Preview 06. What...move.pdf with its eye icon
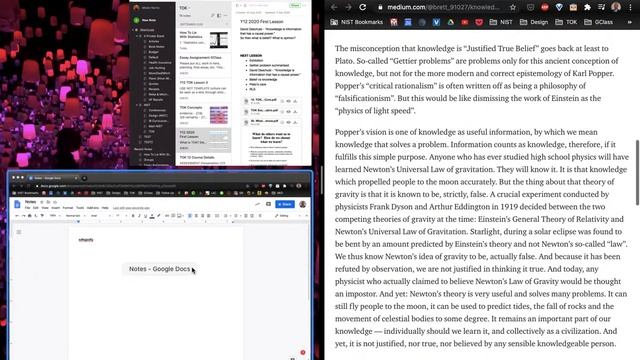Viewport: 640px width, 360px height. click(x=288, y=122)
